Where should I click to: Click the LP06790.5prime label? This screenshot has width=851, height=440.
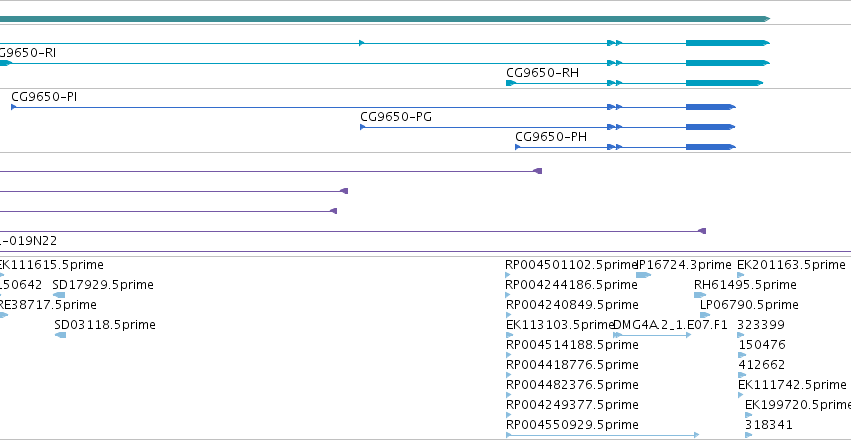point(749,305)
